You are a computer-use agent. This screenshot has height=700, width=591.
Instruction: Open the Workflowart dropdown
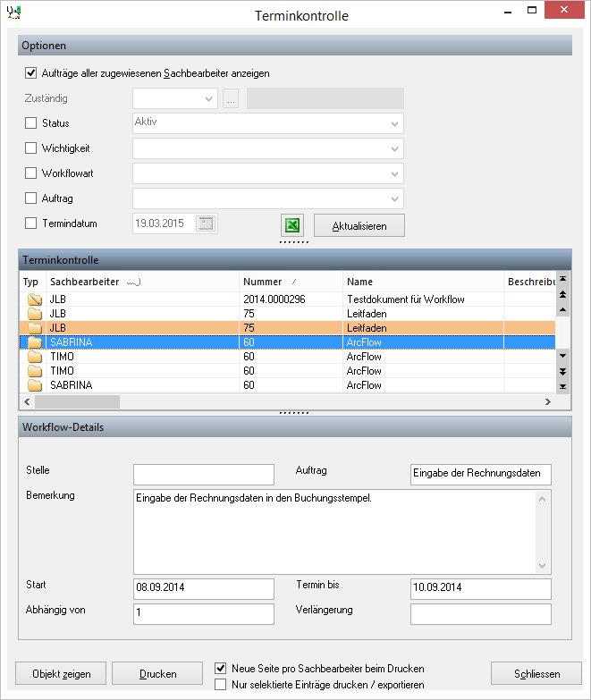click(394, 173)
